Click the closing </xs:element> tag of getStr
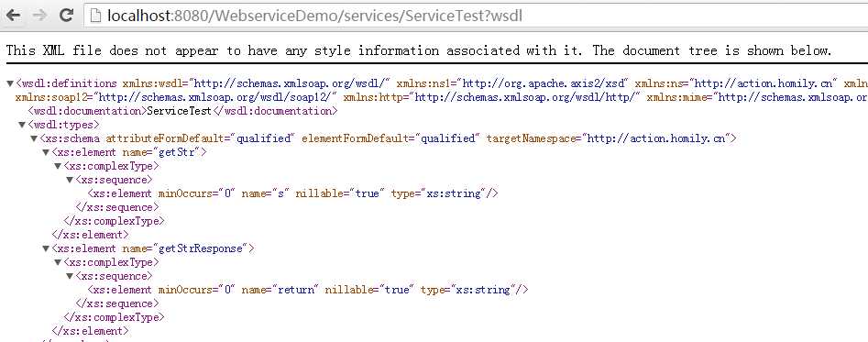868x342 pixels. [90, 235]
